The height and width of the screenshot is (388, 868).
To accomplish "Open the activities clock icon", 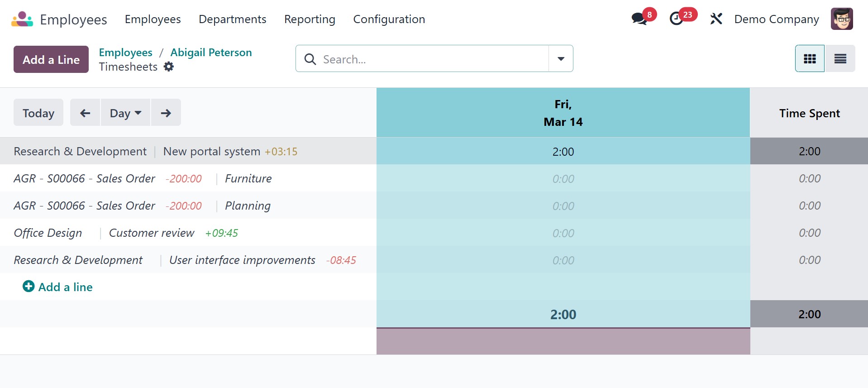I will tap(677, 19).
